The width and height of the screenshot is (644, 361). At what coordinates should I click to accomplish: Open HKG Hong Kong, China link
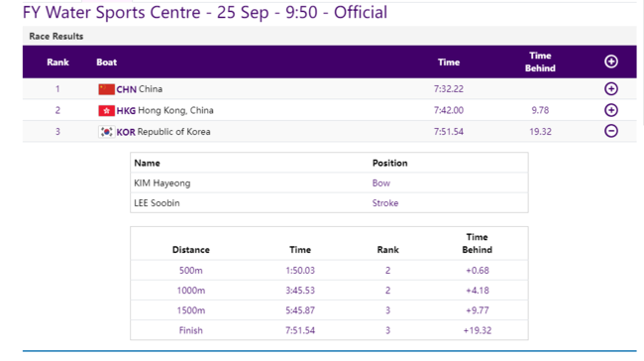164,111
